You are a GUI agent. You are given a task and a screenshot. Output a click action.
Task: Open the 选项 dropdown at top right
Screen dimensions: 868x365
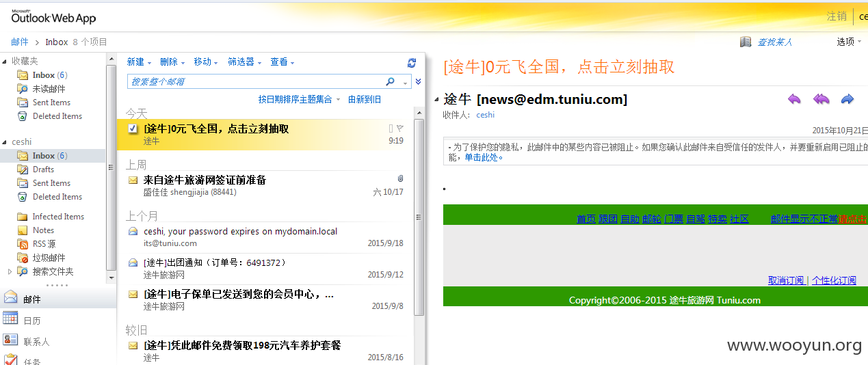pyautogui.click(x=850, y=42)
